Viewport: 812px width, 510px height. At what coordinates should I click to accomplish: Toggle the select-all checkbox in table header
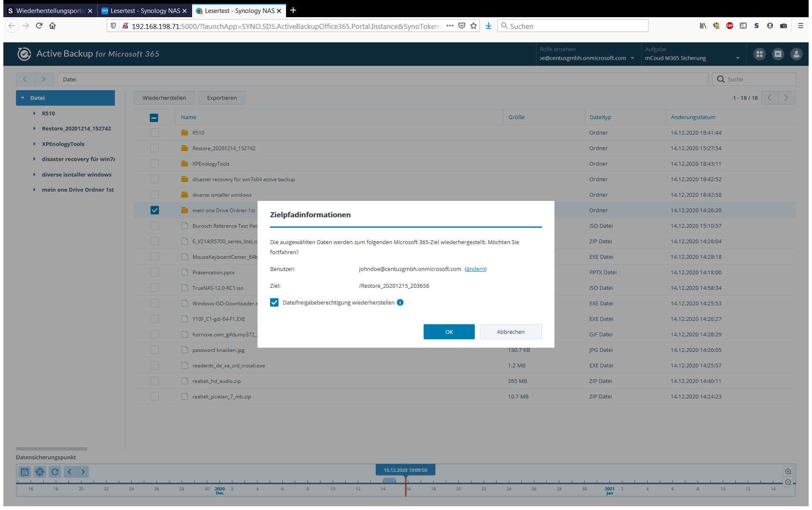click(x=154, y=118)
